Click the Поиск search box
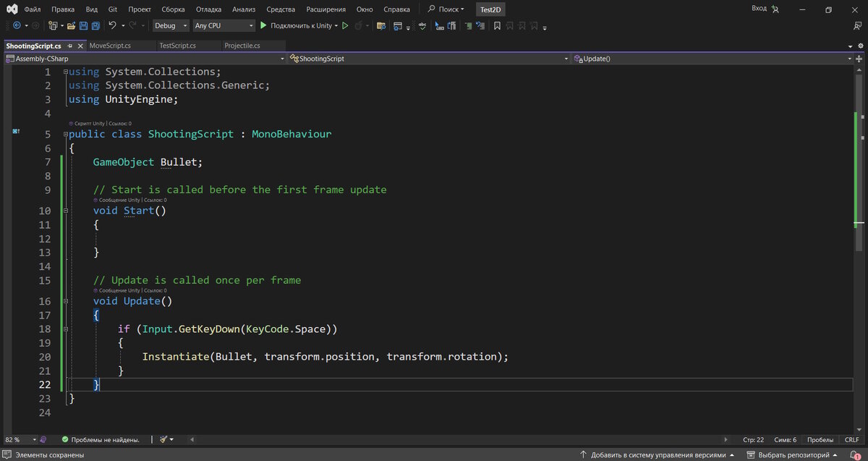The width and height of the screenshot is (868, 461). pyautogui.click(x=446, y=9)
